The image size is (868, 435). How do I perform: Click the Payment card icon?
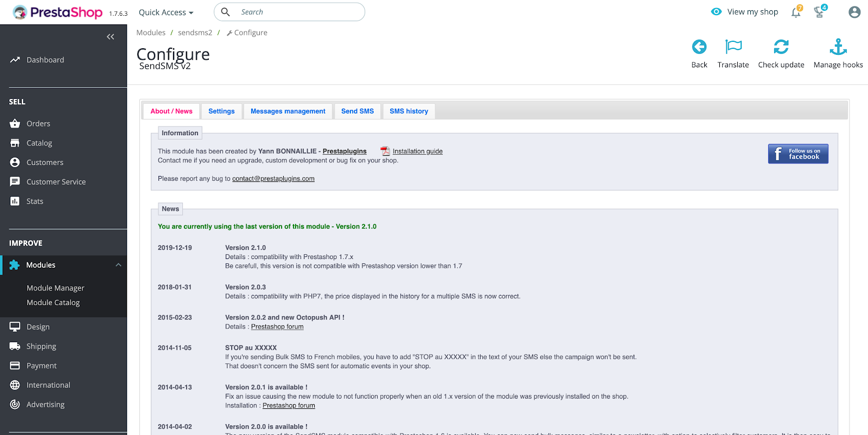(15, 366)
